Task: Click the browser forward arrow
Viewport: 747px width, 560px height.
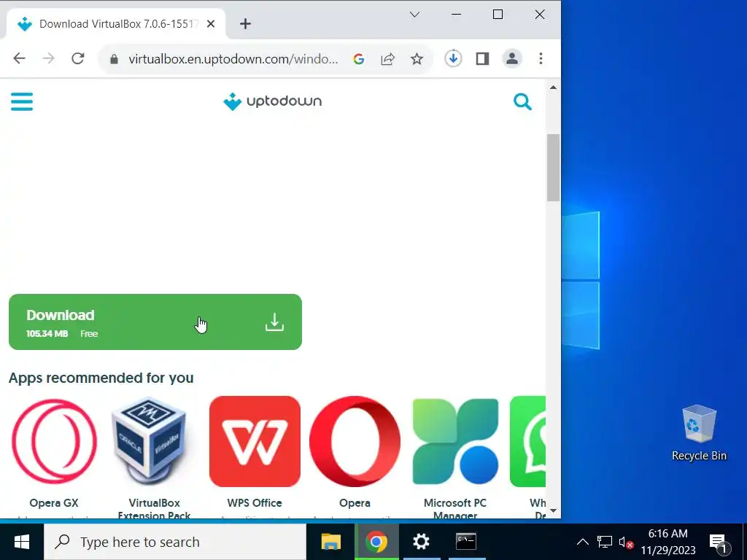Action: (x=49, y=58)
